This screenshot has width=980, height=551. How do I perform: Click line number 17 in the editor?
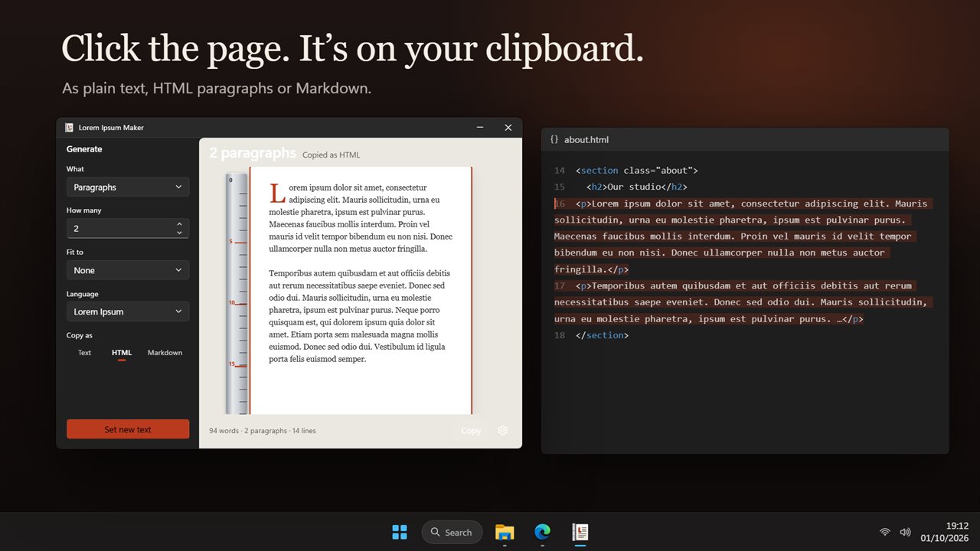click(x=560, y=285)
